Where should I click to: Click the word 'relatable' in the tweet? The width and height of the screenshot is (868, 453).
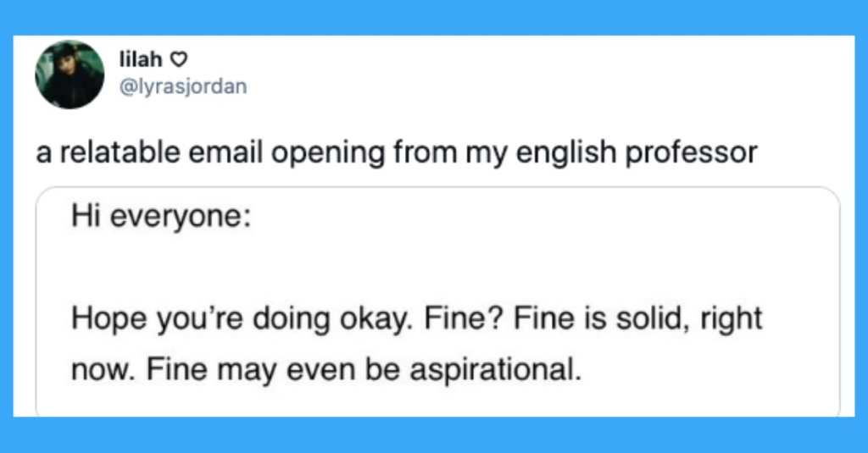coord(120,152)
